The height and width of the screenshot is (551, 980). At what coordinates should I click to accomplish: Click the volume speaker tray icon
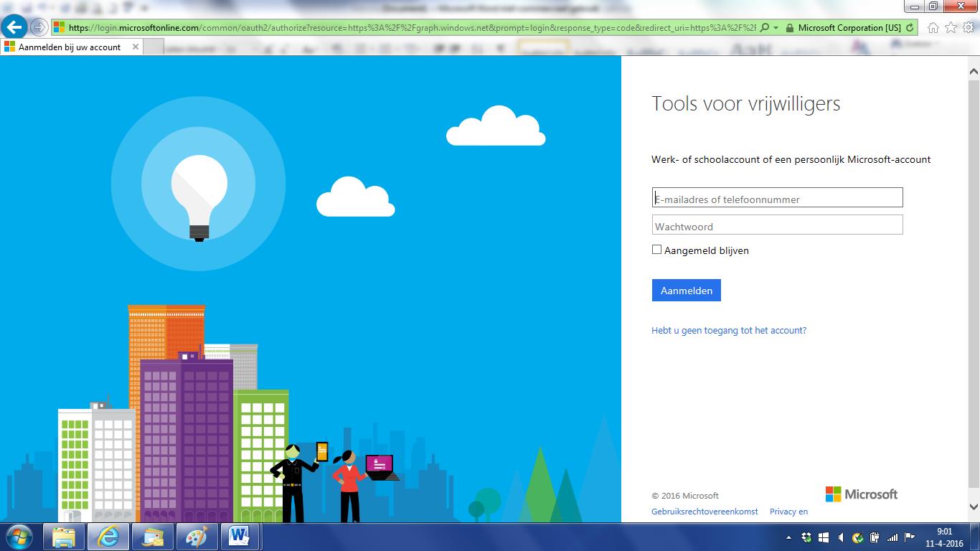coord(841,537)
